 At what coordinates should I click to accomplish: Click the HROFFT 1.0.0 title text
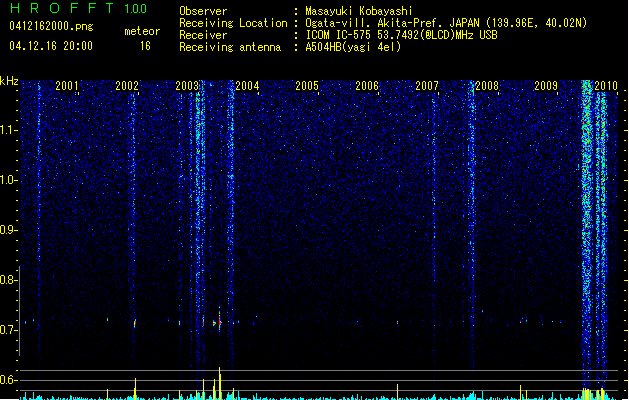(79, 8)
